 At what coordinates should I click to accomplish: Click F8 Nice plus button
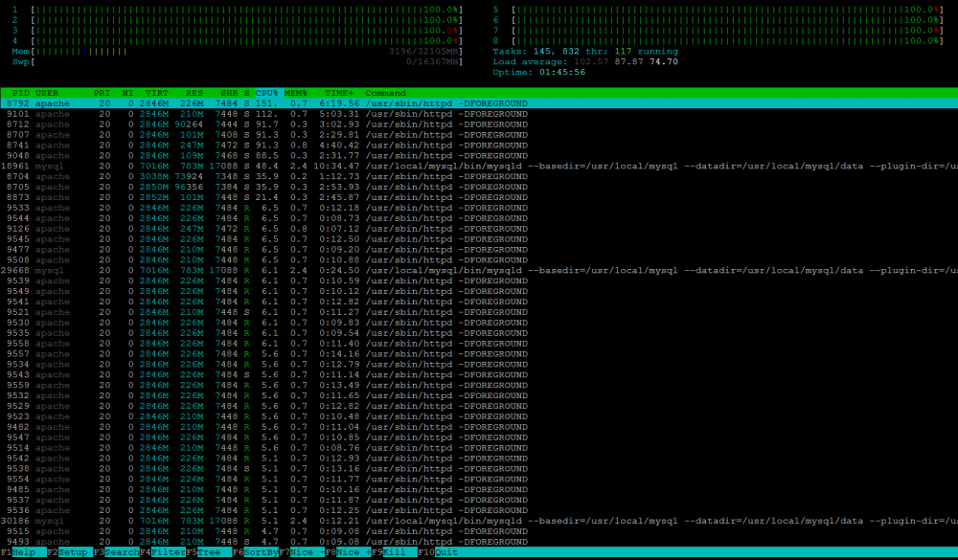pyautogui.click(x=349, y=552)
